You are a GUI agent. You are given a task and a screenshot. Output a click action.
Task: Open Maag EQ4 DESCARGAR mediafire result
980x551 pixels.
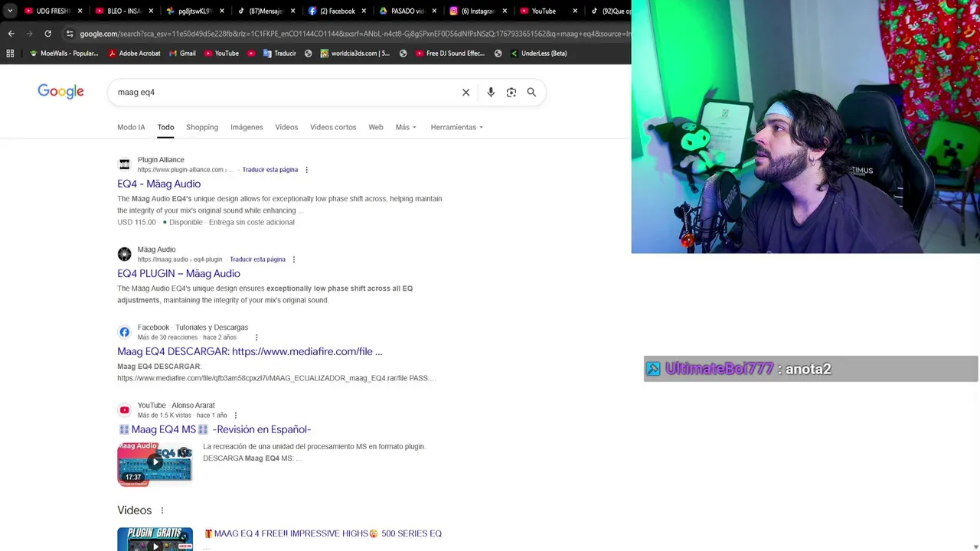pyautogui.click(x=250, y=351)
